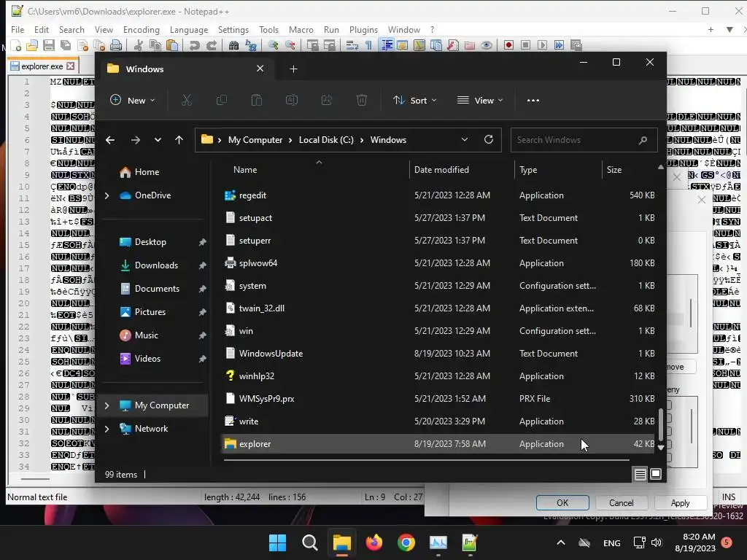Click My Computer in address breadcrumb
747x560 pixels.
[x=255, y=140]
